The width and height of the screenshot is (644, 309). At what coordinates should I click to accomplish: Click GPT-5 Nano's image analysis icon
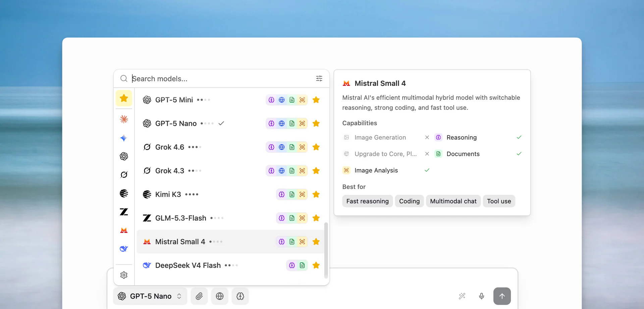(302, 123)
